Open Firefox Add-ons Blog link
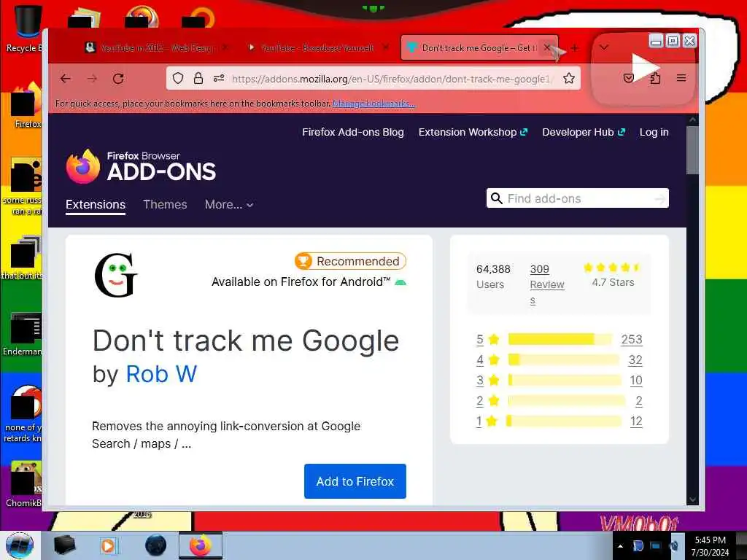Image resolution: width=747 pixels, height=560 pixels. click(353, 133)
